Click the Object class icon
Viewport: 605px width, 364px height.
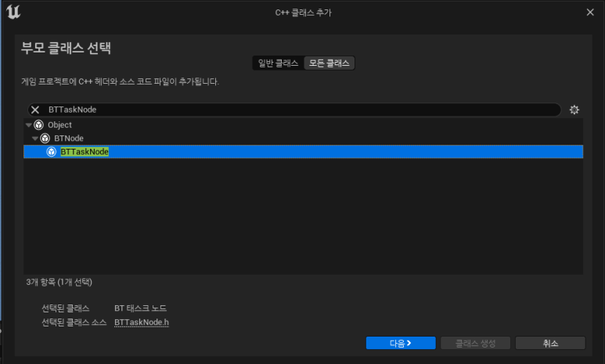tap(38, 124)
